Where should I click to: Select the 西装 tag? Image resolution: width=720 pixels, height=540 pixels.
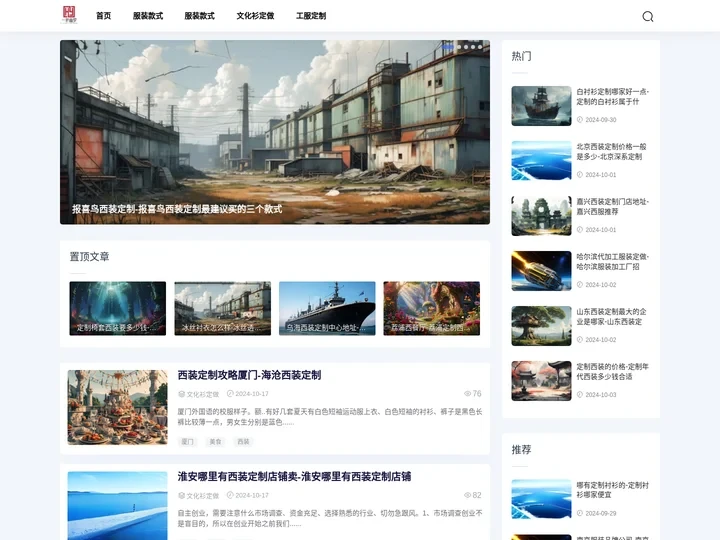243,442
